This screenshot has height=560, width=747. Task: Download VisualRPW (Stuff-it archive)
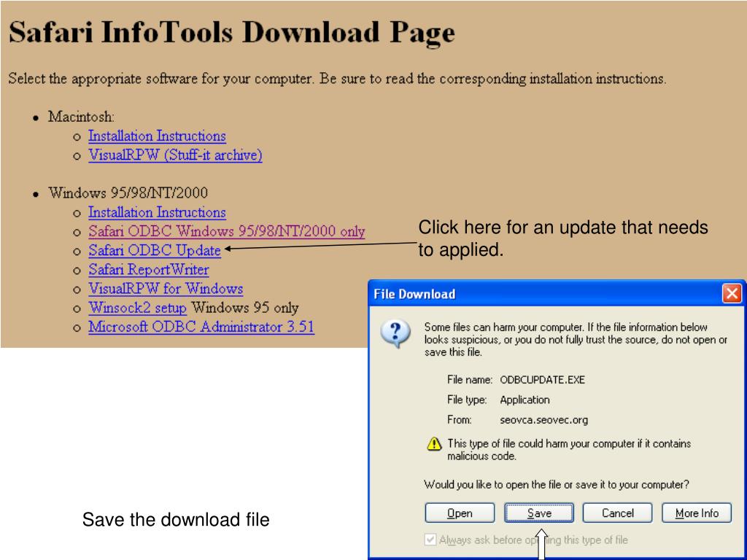click(175, 155)
